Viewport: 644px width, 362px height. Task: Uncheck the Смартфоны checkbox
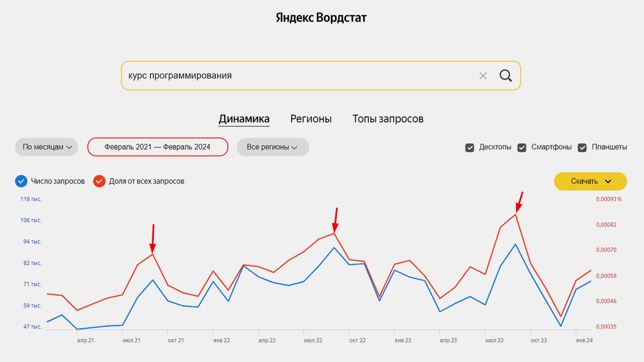pyautogui.click(x=521, y=148)
